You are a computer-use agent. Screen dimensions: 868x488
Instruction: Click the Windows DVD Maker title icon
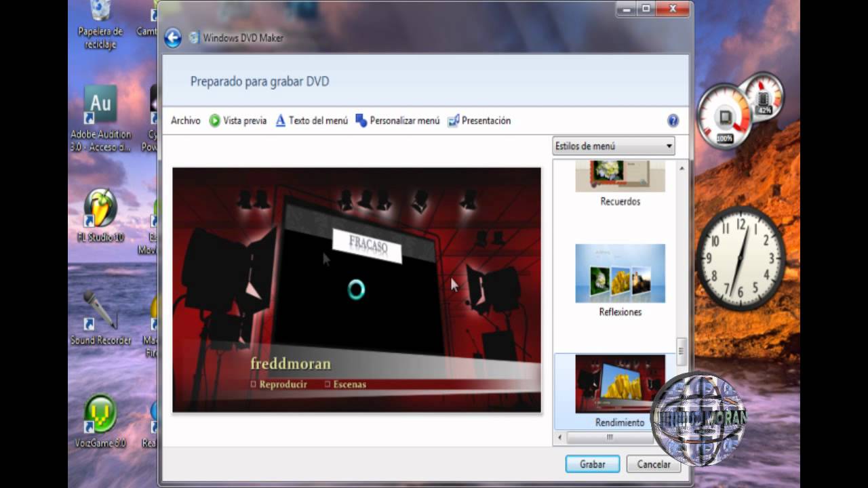coord(195,38)
